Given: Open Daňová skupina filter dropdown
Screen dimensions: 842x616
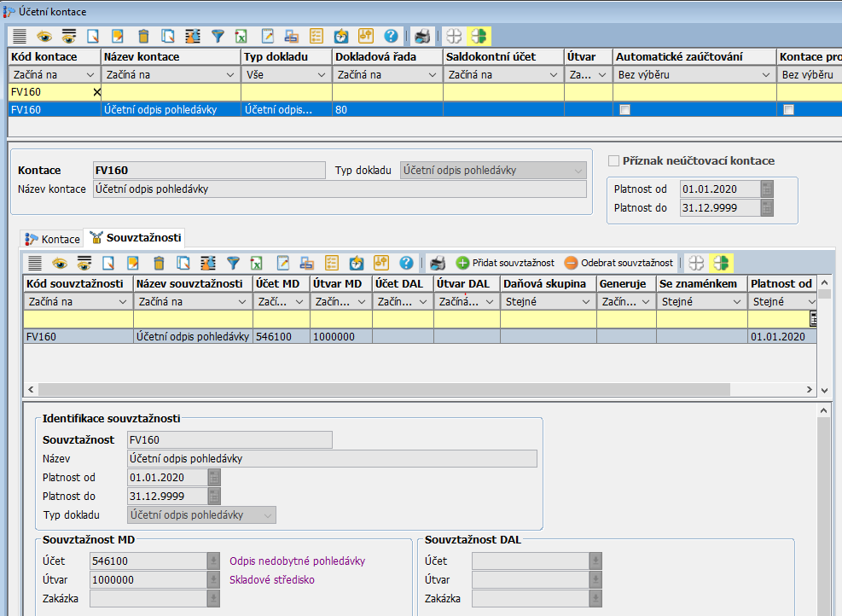Looking at the screenshot, I should point(586,301).
